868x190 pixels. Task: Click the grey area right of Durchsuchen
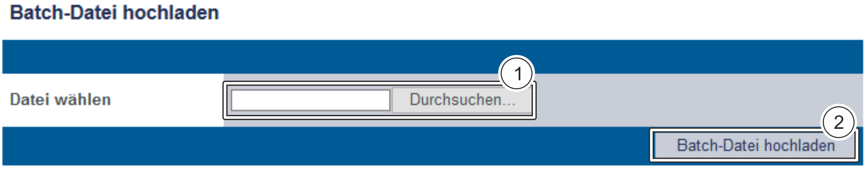(x=699, y=100)
